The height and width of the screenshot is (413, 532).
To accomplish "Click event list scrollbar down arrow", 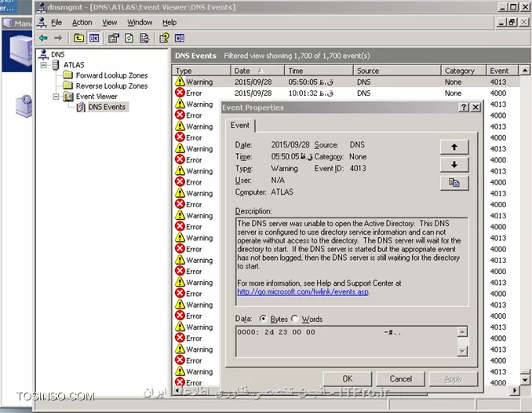I will click(x=525, y=380).
